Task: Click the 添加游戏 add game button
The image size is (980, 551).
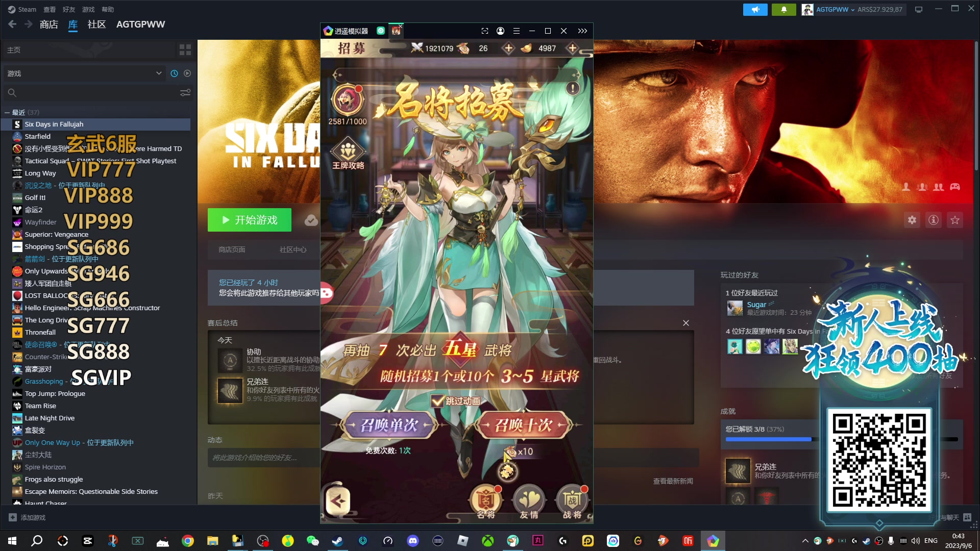Action: click(27, 517)
